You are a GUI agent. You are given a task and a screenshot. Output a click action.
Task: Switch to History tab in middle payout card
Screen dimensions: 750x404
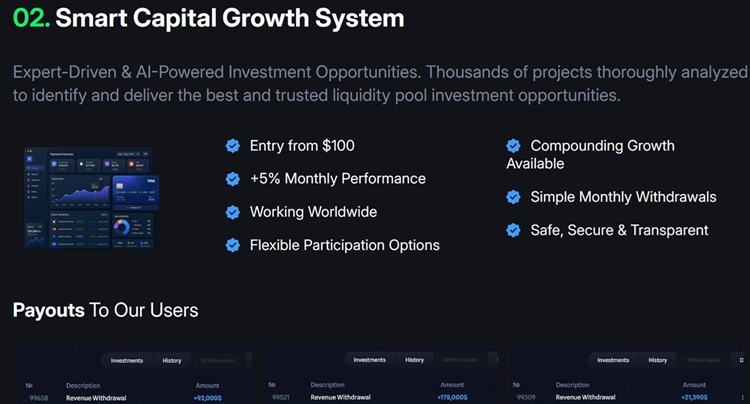[x=414, y=360]
